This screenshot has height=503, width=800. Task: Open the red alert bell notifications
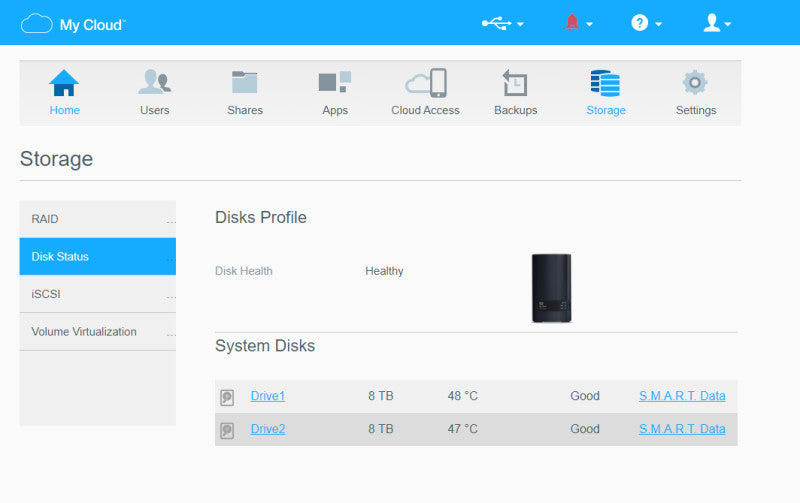tap(572, 22)
